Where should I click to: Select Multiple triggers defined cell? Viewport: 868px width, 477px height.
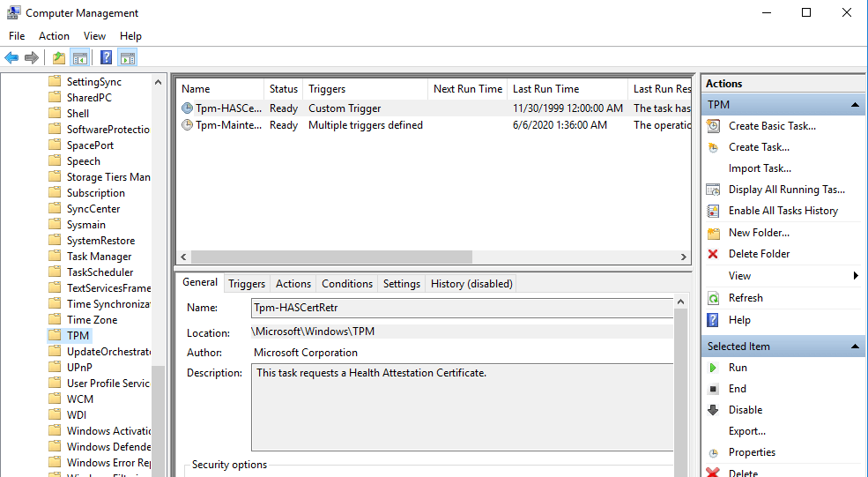tap(366, 125)
